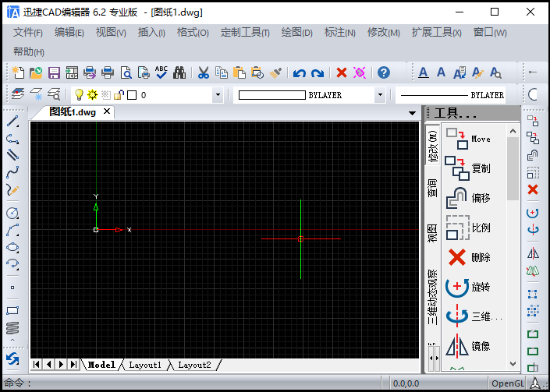
Task: Select the Line drawing tool
Action: point(12,122)
